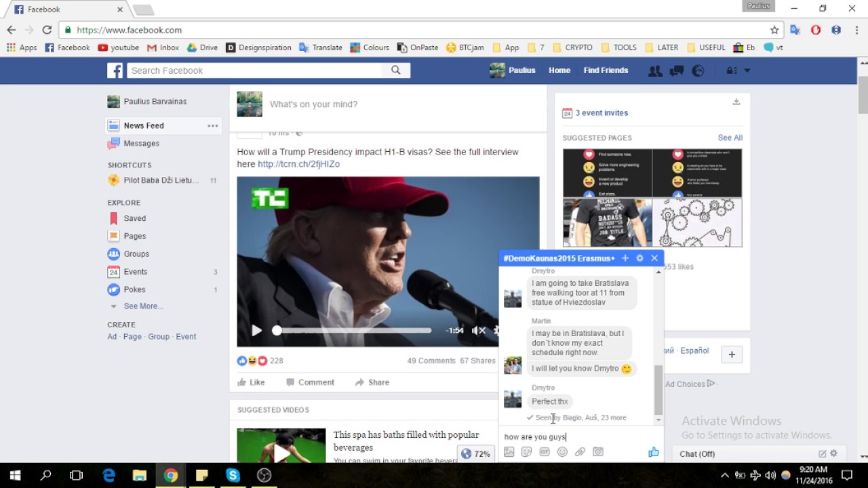View 49 Comments on post
This screenshot has height=488, width=868.
431,361
